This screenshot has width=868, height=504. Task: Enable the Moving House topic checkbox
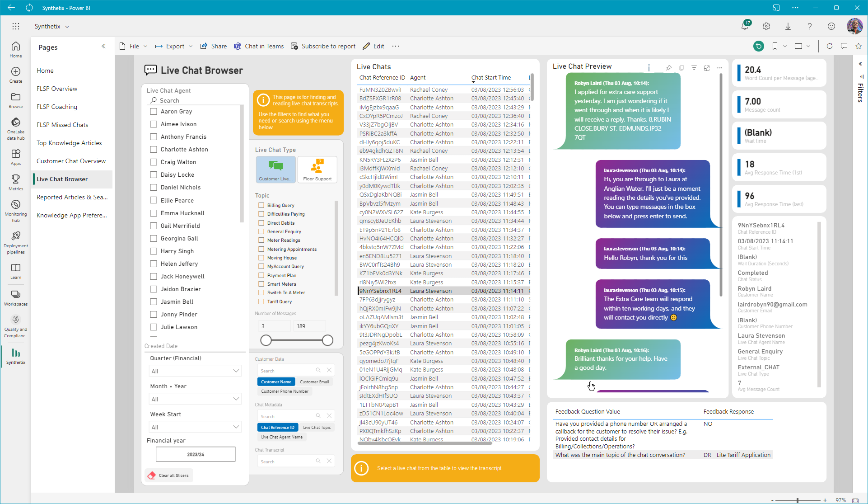(261, 258)
